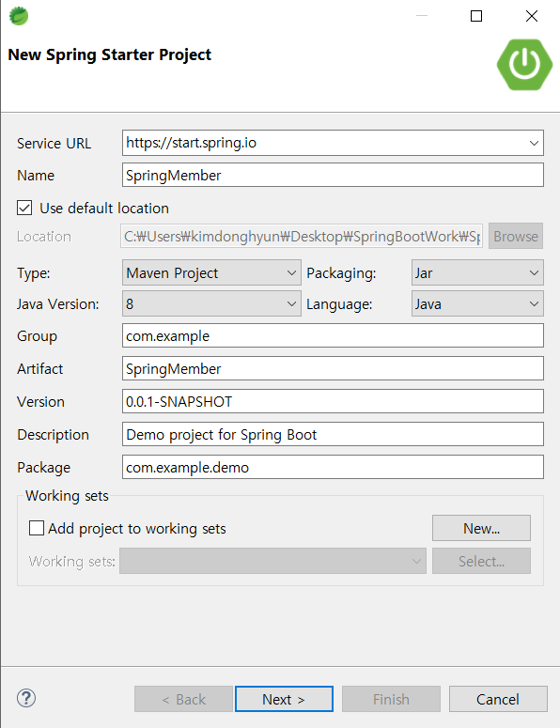
Task: Click the Name label
Action: 36,176
